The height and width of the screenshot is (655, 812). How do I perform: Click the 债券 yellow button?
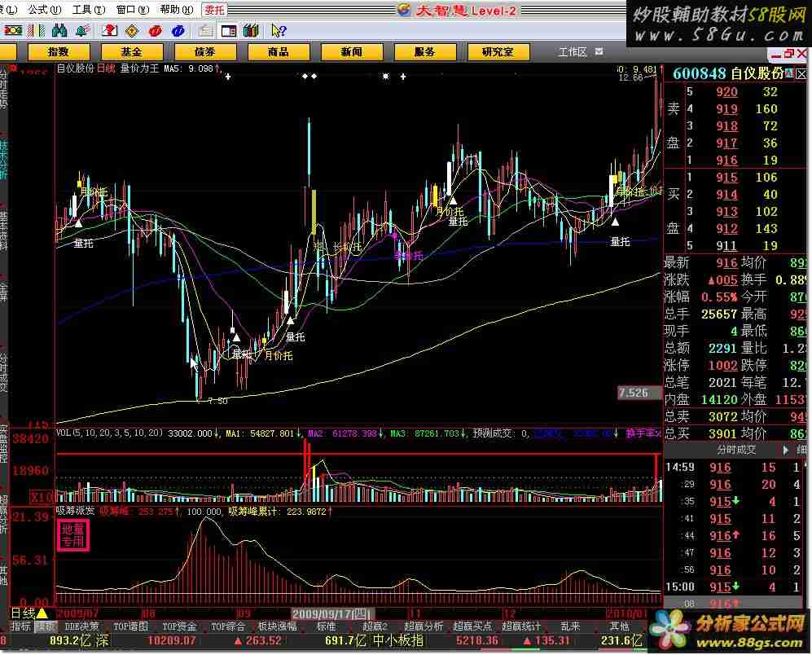205,52
